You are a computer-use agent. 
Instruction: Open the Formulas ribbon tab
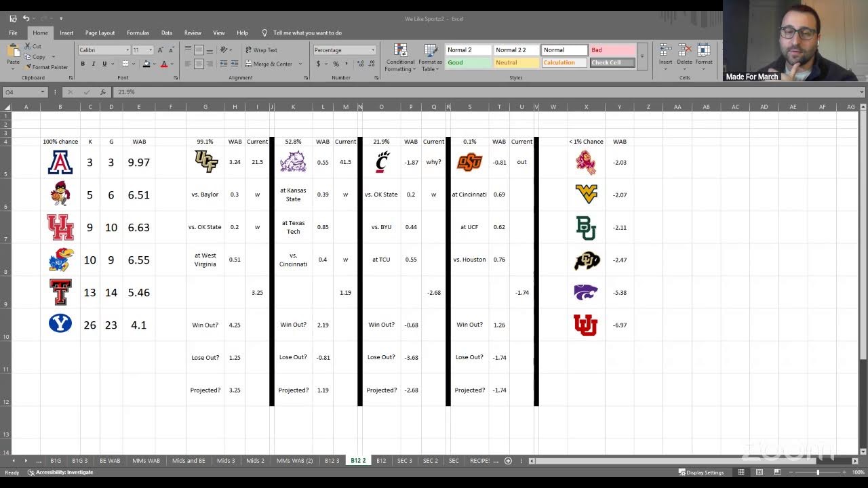[138, 33]
